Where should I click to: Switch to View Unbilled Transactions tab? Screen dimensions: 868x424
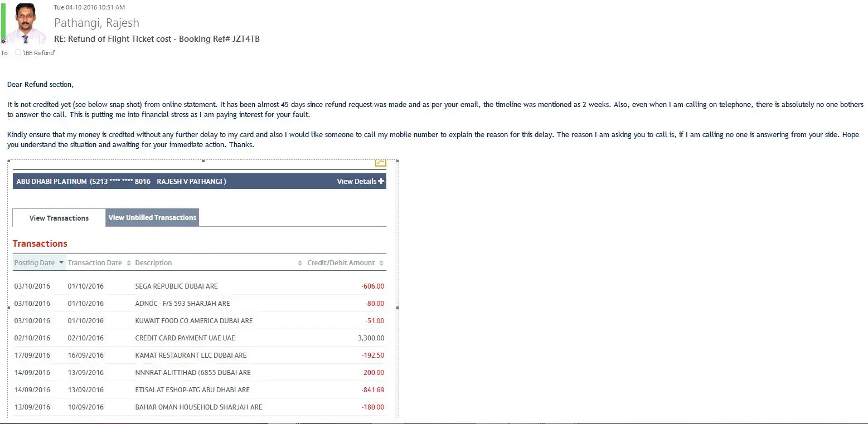pyautogui.click(x=152, y=218)
